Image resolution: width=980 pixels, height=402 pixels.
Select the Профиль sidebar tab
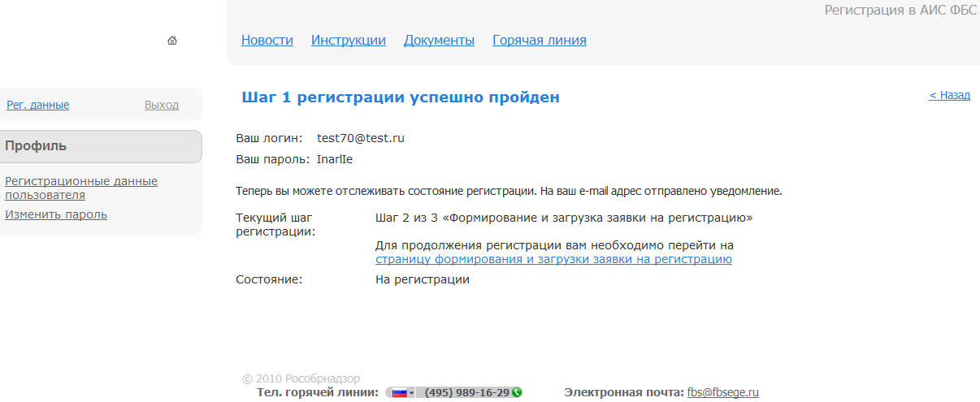tap(101, 146)
